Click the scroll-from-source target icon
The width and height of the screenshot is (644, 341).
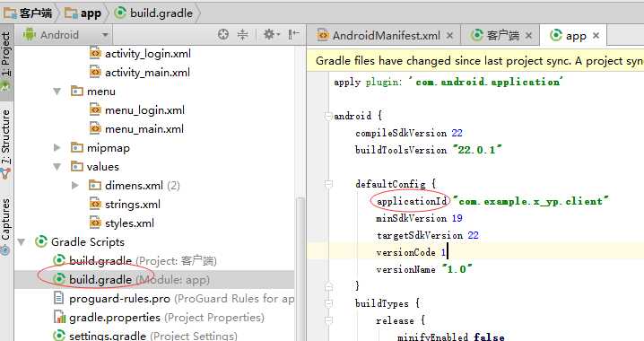click(x=223, y=34)
